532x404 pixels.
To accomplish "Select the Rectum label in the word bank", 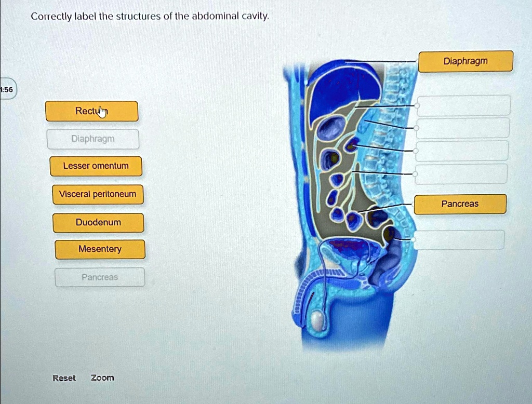I will click(x=91, y=111).
